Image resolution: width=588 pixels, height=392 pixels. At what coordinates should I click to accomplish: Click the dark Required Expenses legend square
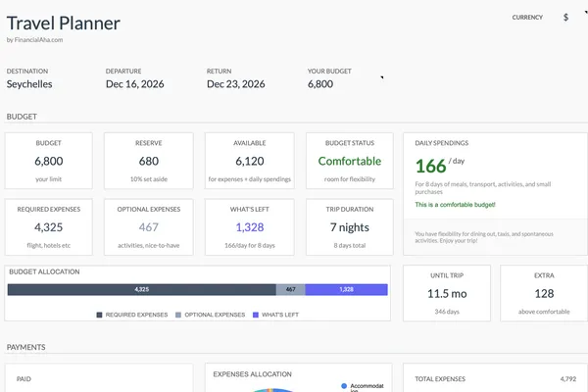pyautogui.click(x=100, y=315)
